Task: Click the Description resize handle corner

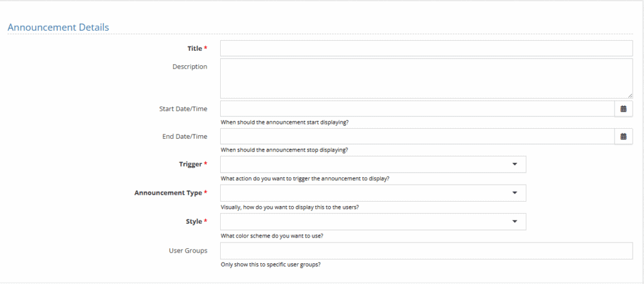Action: pyautogui.click(x=630, y=96)
